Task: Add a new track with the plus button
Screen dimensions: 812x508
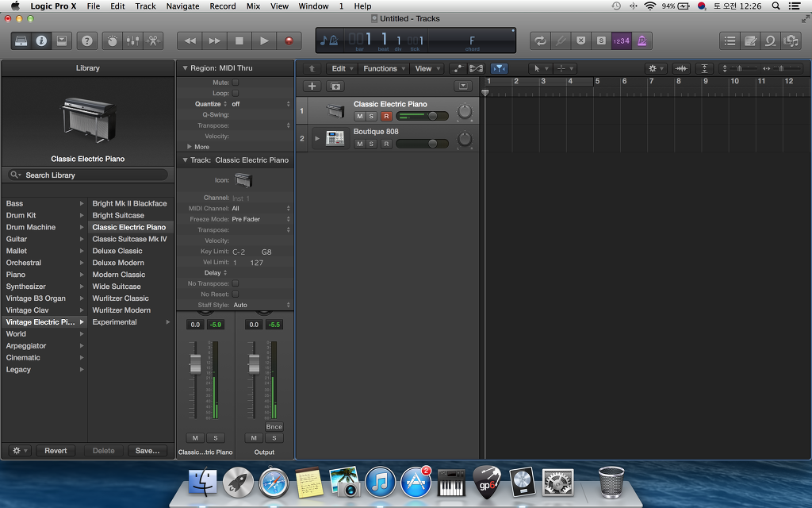Action: (x=312, y=87)
